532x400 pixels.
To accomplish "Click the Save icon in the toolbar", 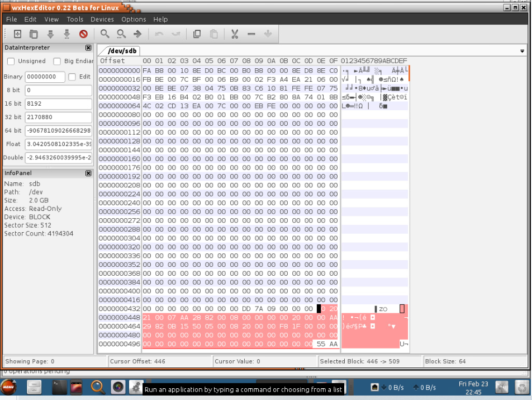I will click(50, 34).
